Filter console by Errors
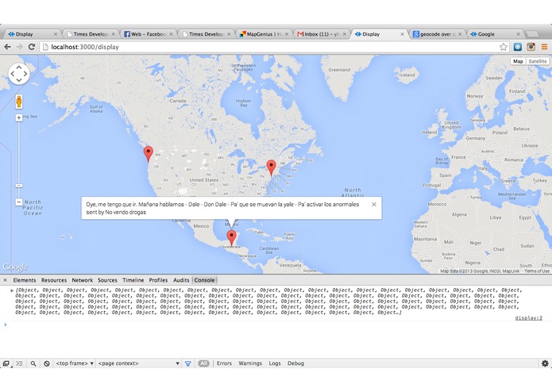552x392 pixels. click(224, 363)
